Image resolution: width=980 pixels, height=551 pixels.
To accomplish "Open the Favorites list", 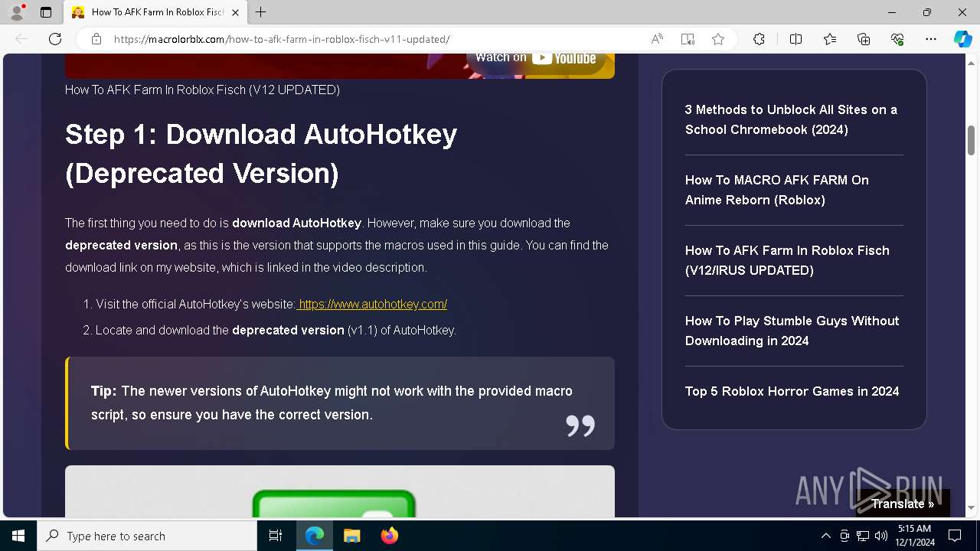I will 830,39.
